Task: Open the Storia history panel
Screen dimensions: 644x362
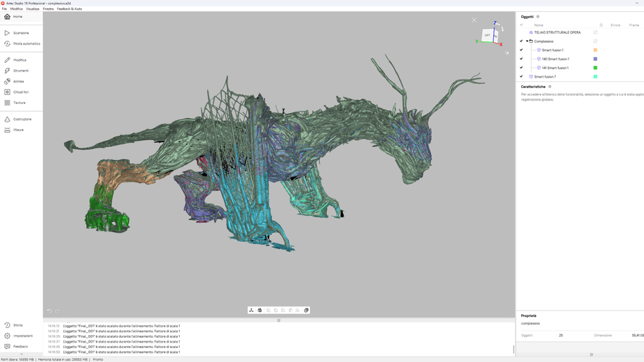Action: coord(21,325)
